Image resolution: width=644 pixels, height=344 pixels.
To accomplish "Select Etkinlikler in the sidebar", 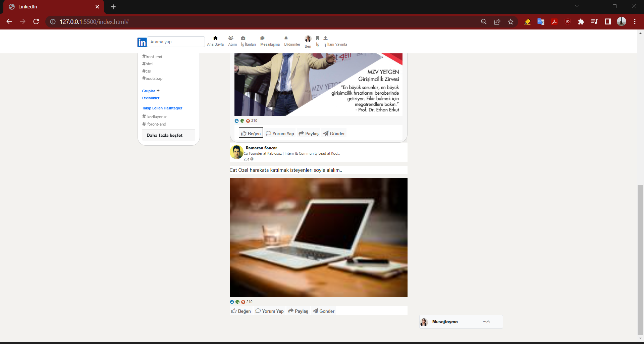I will (x=151, y=98).
